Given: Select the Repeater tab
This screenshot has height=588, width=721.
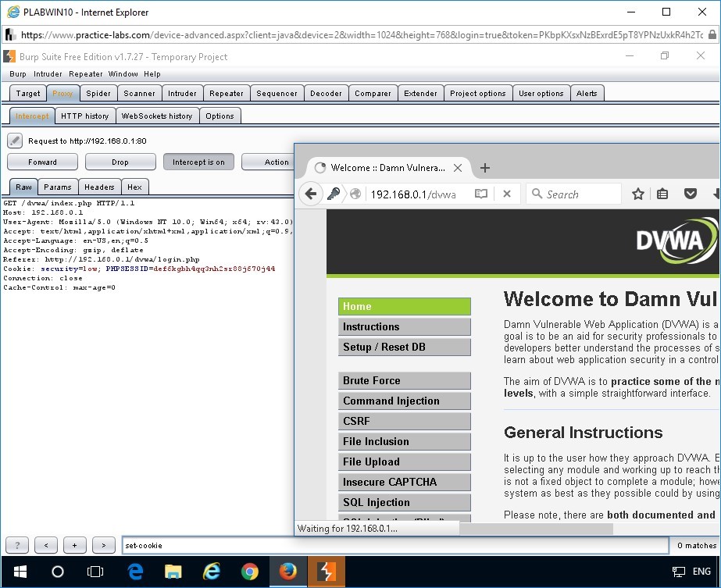Looking at the screenshot, I should point(227,94).
